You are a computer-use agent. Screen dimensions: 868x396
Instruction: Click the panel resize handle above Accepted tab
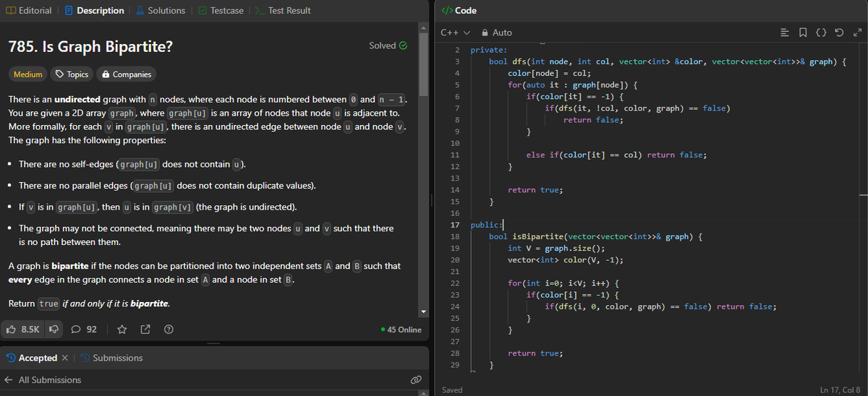pyautogui.click(x=213, y=343)
